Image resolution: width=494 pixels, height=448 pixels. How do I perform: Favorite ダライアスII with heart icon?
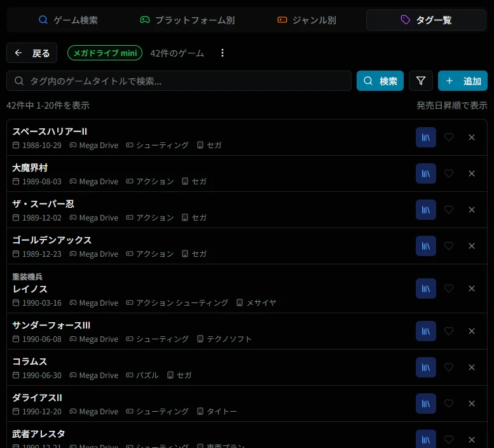click(449, 404)
